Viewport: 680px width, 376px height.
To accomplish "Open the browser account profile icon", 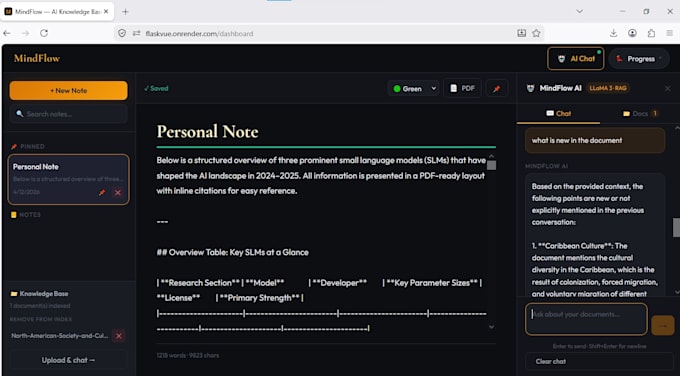I will click(x=632, y=33).
